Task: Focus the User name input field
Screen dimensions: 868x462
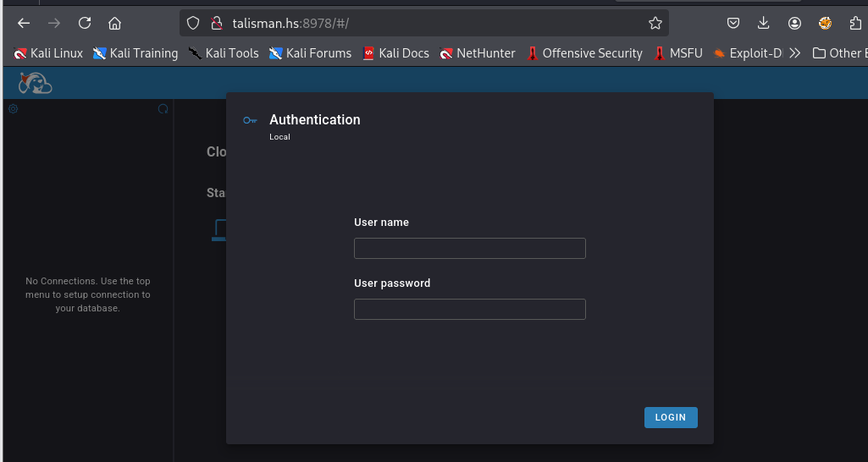Action: click(x=469, y=249)
